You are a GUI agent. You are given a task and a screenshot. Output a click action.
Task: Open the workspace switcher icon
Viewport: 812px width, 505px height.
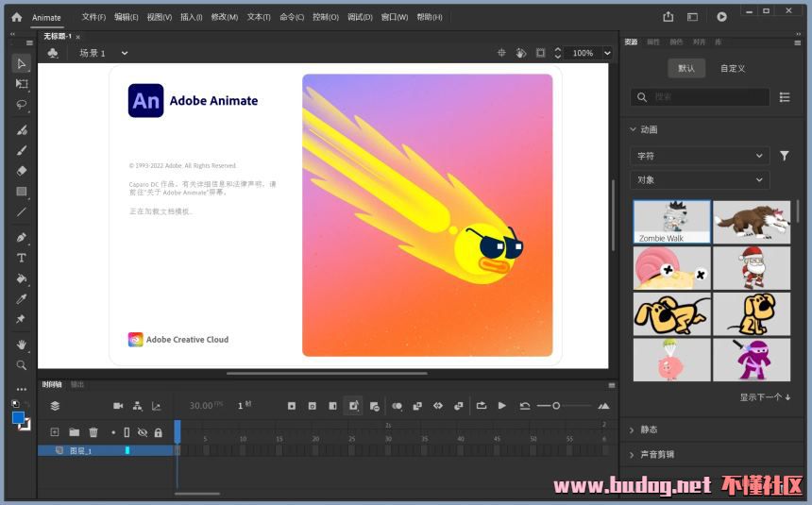click(x=692, y=17)
